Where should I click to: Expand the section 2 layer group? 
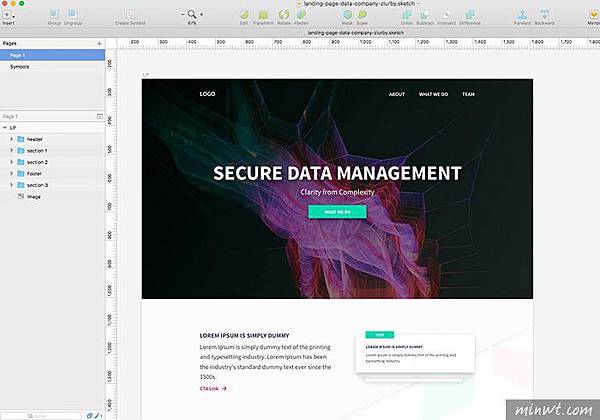point(11,162)
